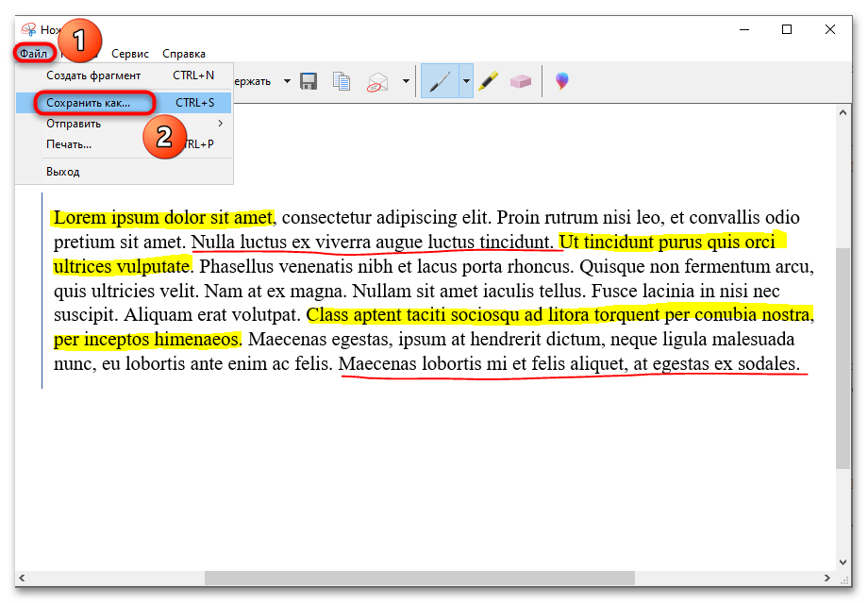Click the Snipping Tool scissors app icon
The image size is (868, 603).
click(27, 30)
